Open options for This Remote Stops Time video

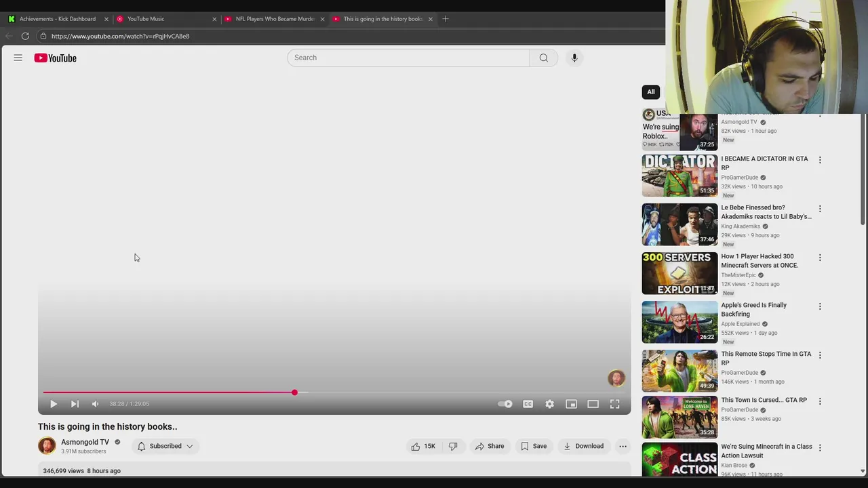(820, 355)
